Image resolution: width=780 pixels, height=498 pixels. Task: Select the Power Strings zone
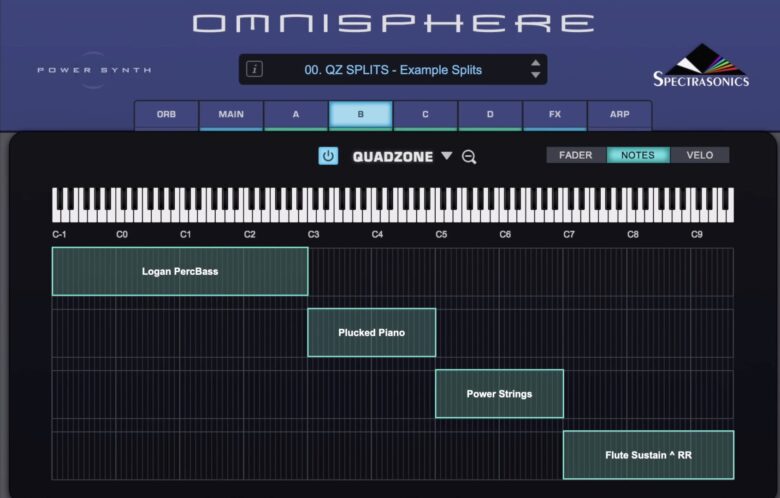coord(499,393)
